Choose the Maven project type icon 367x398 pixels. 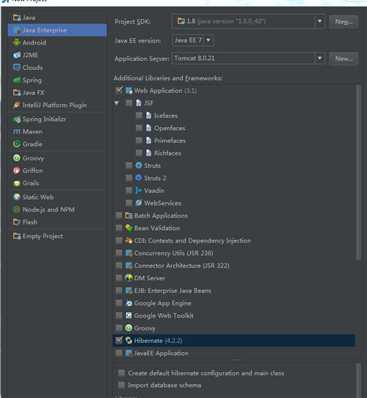tap(17, 132)
